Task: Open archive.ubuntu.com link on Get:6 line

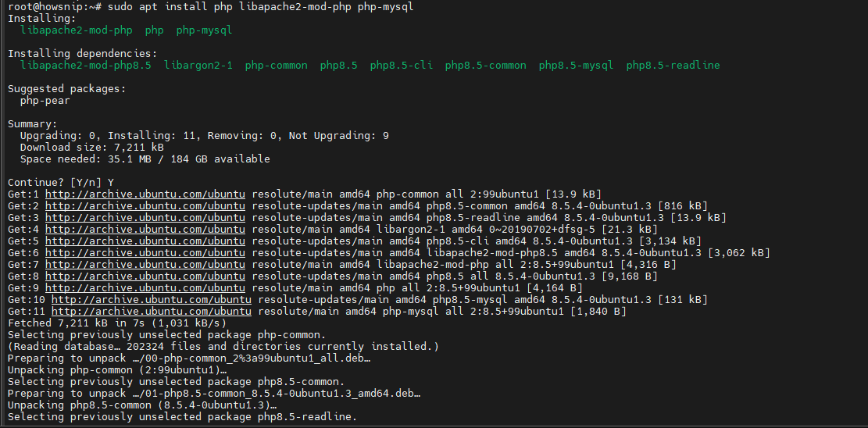Action: tap(145, 252)
